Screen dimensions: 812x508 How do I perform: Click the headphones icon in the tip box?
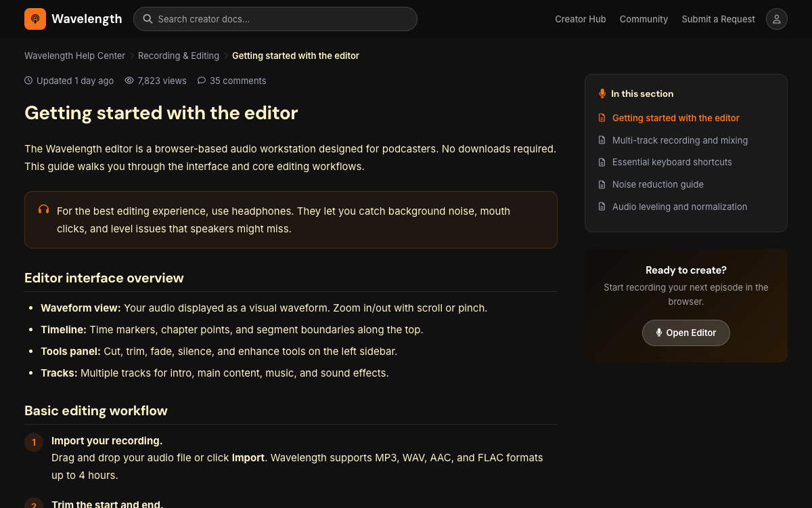(x=44, y=210)
